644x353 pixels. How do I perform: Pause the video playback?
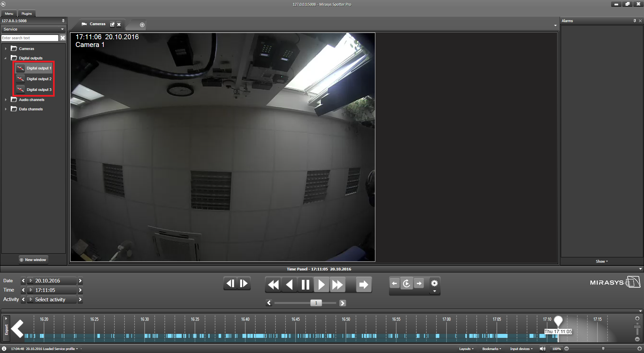coord(305,285)
